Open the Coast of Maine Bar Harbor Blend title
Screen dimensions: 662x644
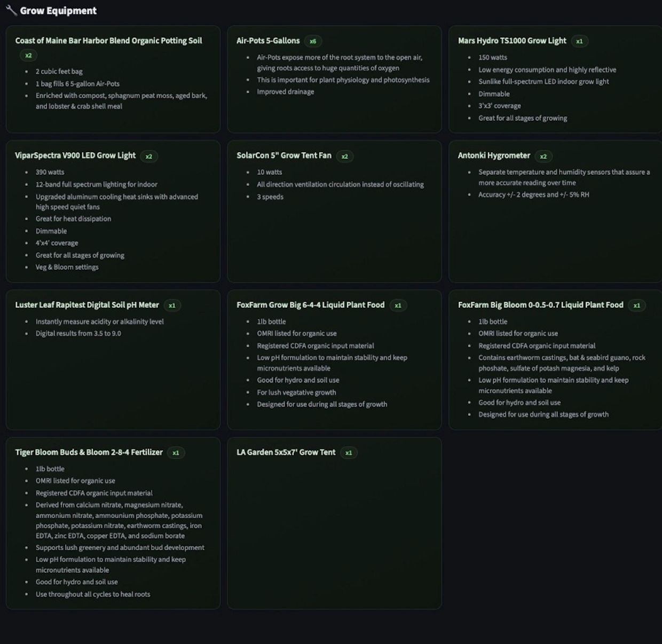point(108,41)
